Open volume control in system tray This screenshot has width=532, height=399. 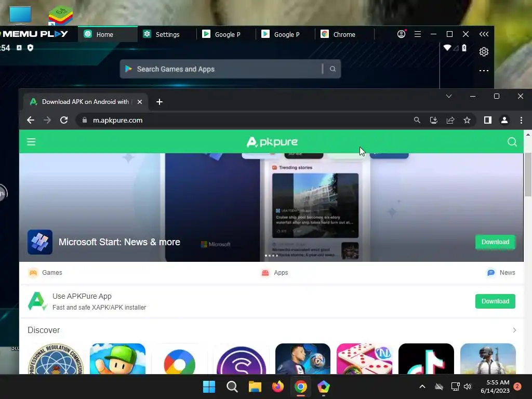(468, 387)
